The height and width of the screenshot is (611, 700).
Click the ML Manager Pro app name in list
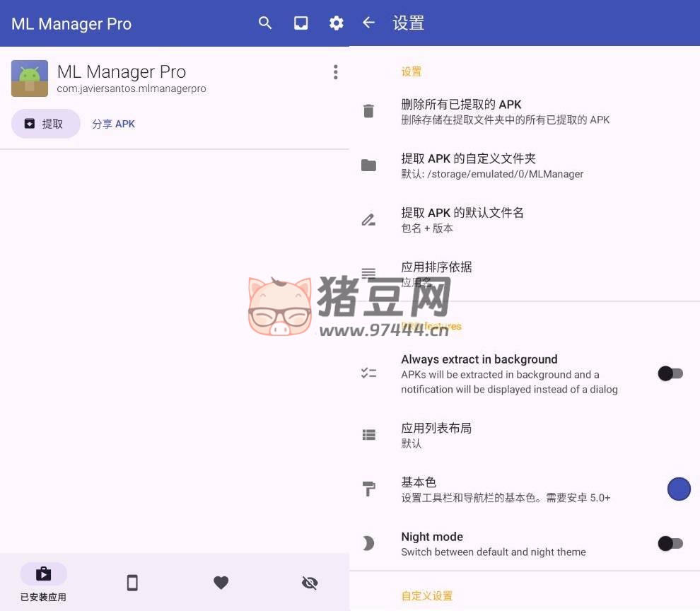click(x=122, y=71)
